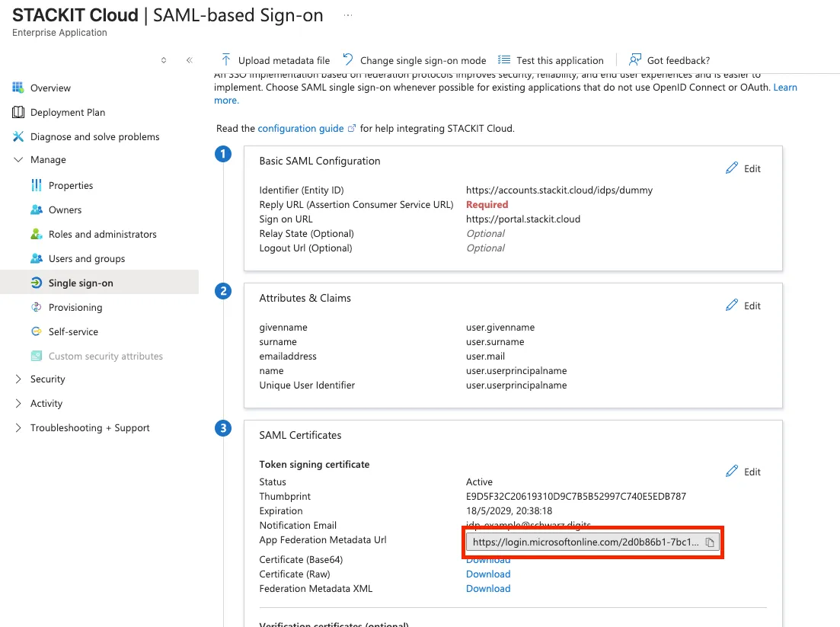The width and height of the screenshot is (840, 627).
Task: Open the Learn more link
Action: [x=785, y=88]
